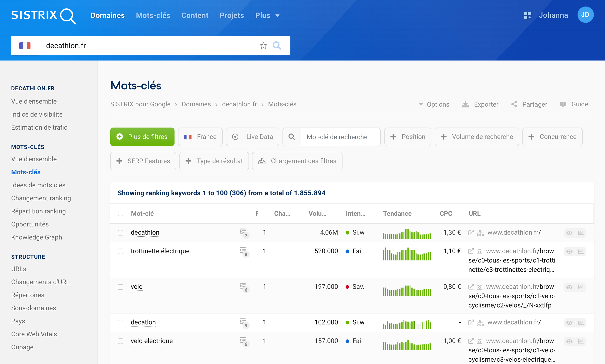Screen dimensions: 605x364
Task: Toggle checkbox for decathlon keyword row
Action: pos(120,233)
